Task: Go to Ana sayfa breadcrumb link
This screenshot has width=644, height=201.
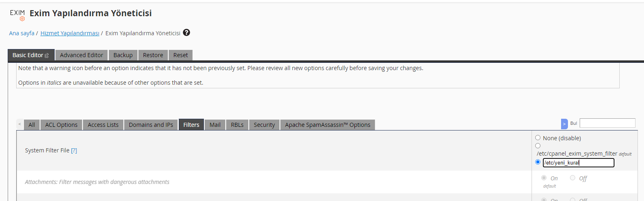Action: click(x=22, y=33)
